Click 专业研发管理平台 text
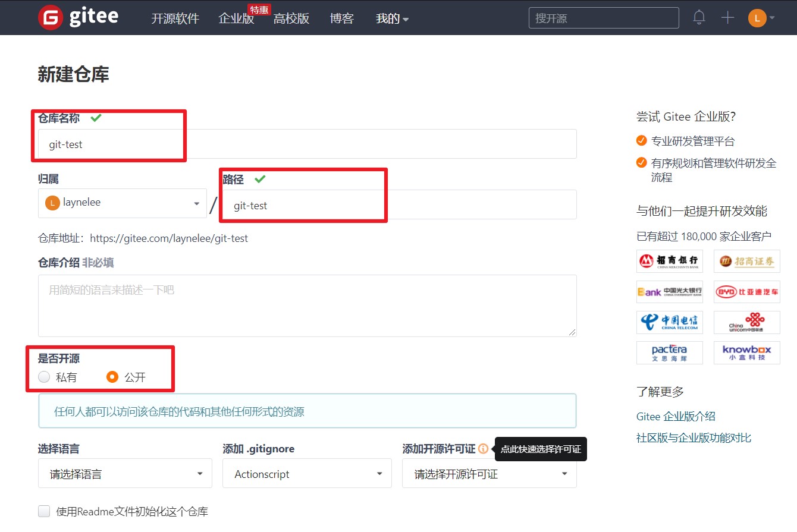 click(x=693, y=141)
